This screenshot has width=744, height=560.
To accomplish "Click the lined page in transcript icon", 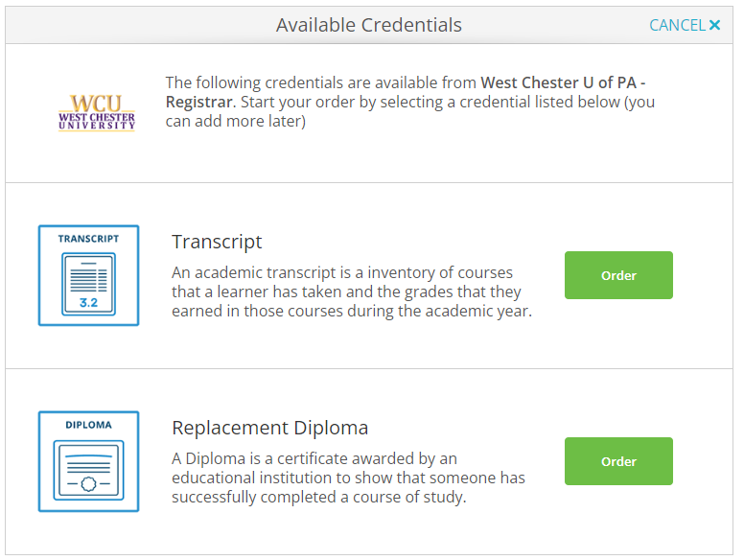I will tap(88, 278).
